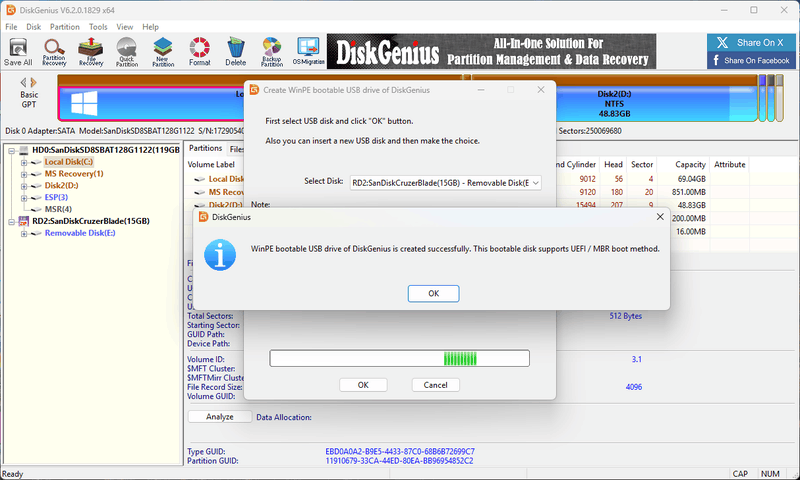The height and width of the screenshot is (480, 800).
Task: Select Disk2(D:) in the disk tree
Action: pos(61,186)
